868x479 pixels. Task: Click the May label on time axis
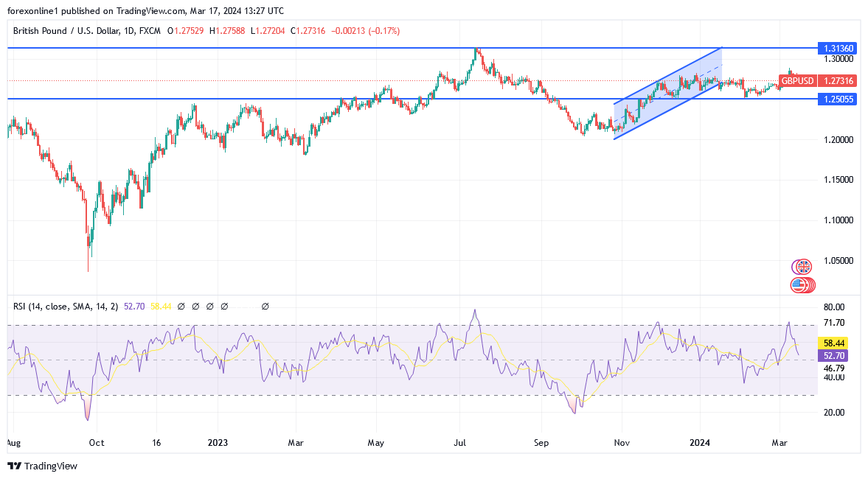(376, 443)
